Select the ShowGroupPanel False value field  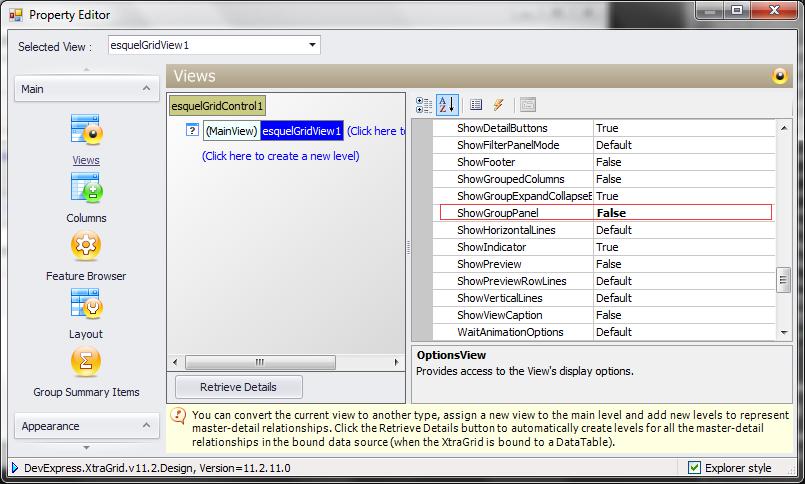coord(683,213)
